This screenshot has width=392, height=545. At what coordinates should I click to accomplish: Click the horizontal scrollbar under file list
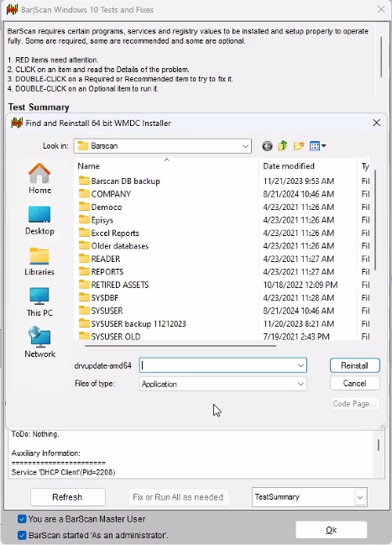pyautogui.click(x=180, y=346)
